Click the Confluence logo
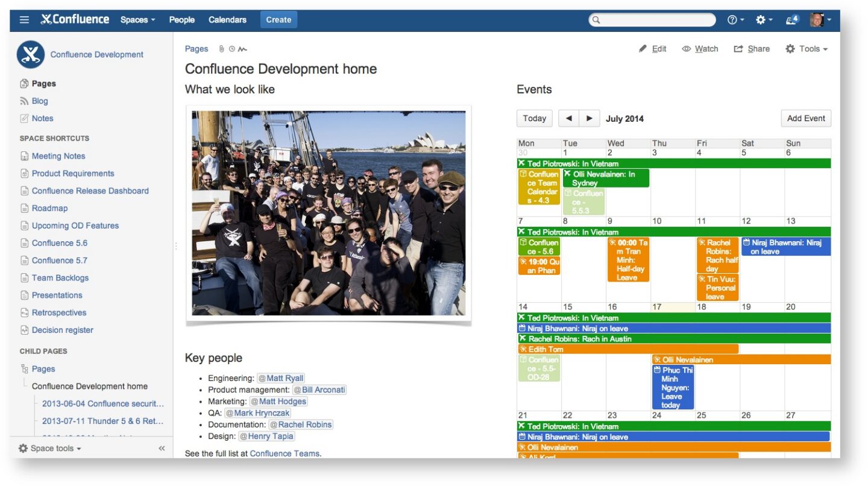 [x=75, y=20]
